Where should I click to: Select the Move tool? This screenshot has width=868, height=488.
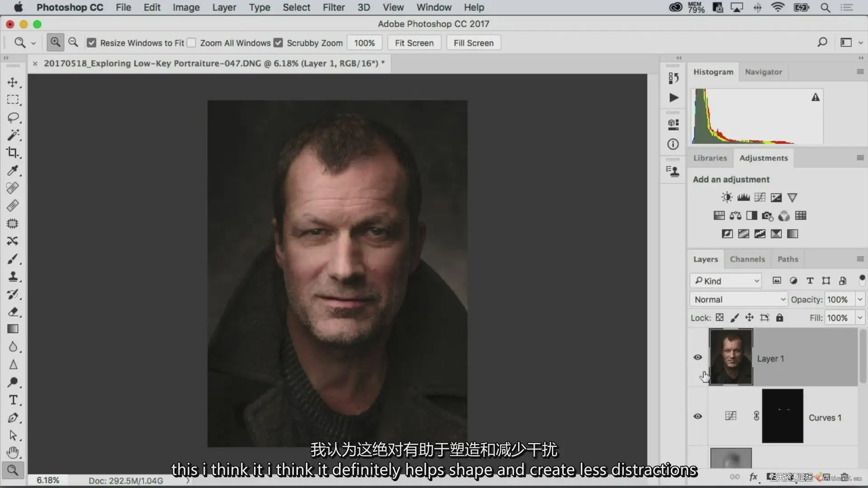coord(13,82)
